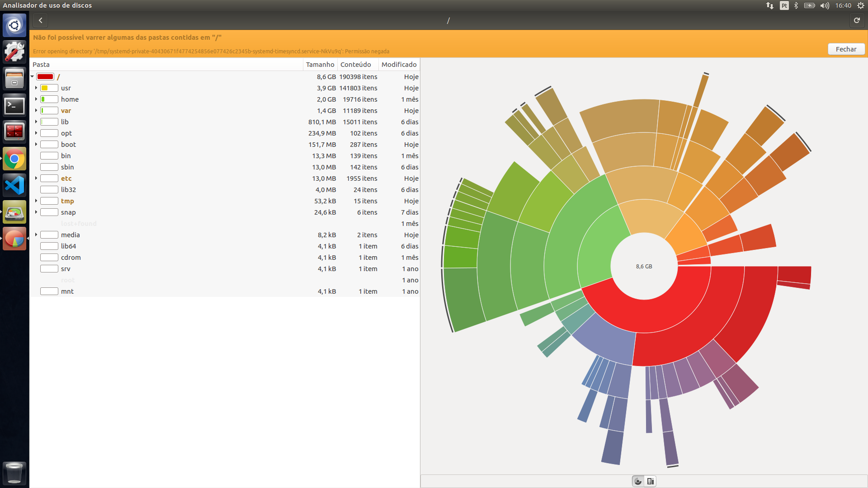This screenshot has width=868, height=488.
Task: Select the var folder row
Action: coord(66,111)
